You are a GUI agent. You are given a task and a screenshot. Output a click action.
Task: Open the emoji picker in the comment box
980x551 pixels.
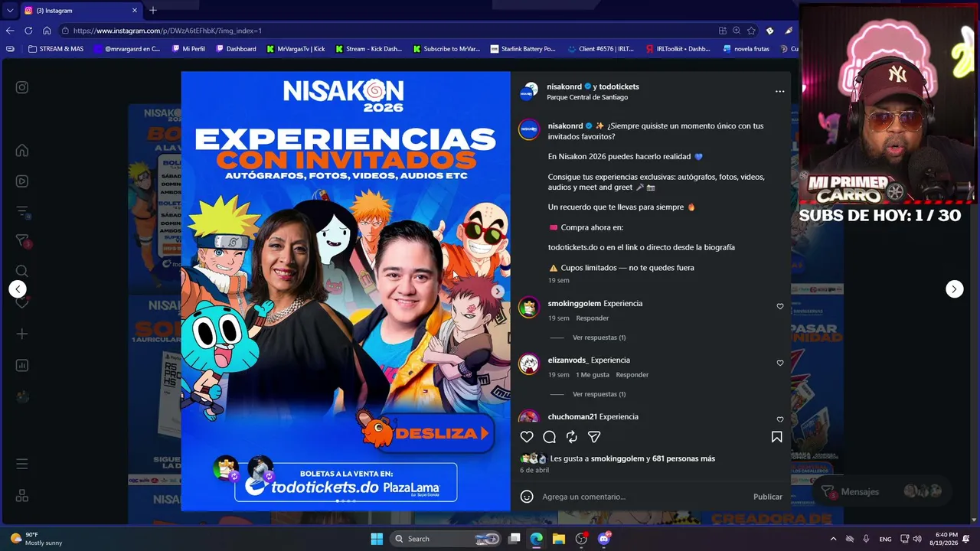pos(527,497)
